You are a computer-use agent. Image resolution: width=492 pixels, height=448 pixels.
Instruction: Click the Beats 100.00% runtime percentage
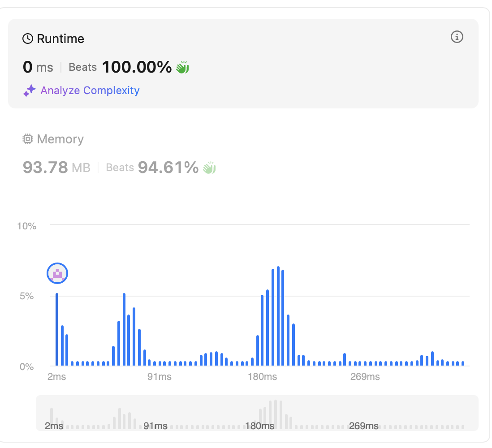(x=120, y=68)
